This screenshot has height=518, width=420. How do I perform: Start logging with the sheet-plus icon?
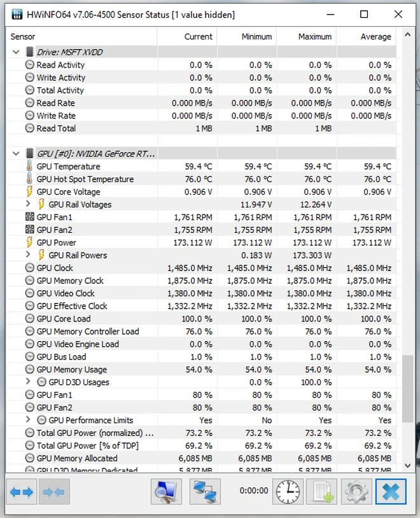pos(321,492)
